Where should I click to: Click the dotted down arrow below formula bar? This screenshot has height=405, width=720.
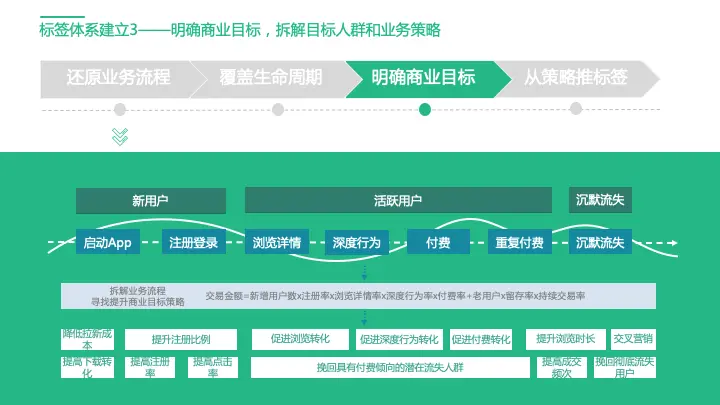coord(364,318)
